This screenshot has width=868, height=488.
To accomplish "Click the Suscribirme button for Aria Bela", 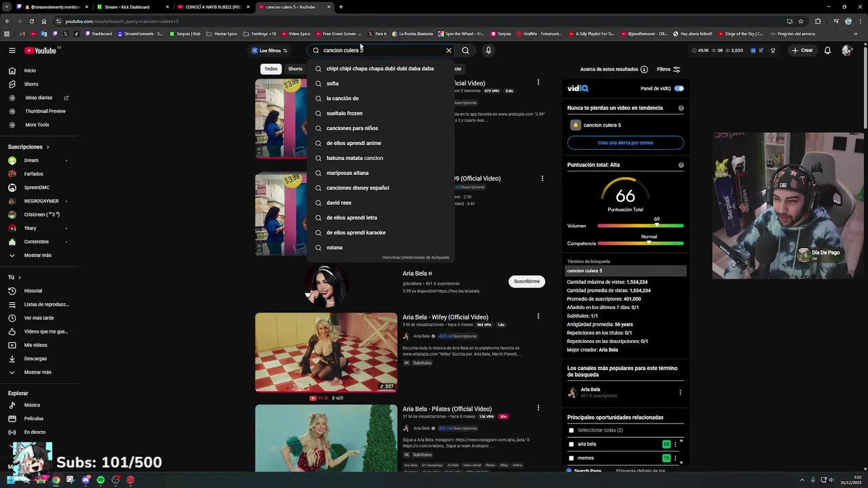I will point(527,281).
